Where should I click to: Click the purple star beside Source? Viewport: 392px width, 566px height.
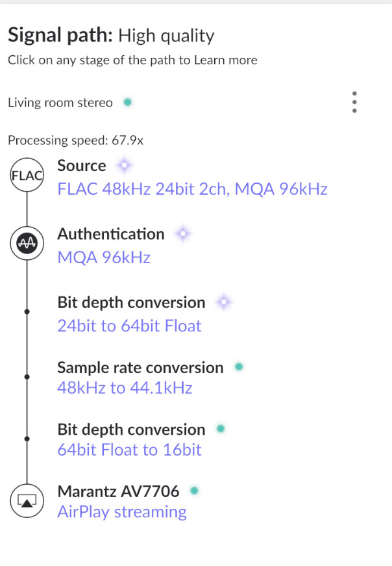[x=123, y=166]
